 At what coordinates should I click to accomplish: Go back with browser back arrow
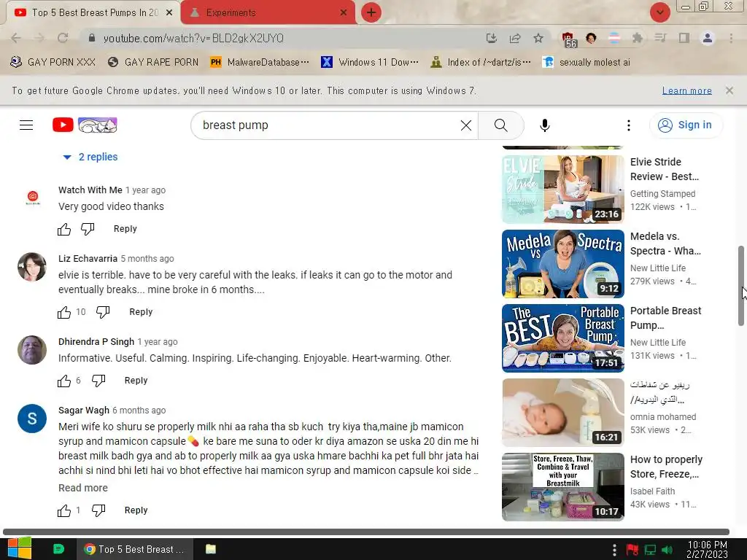pos(16,38)
